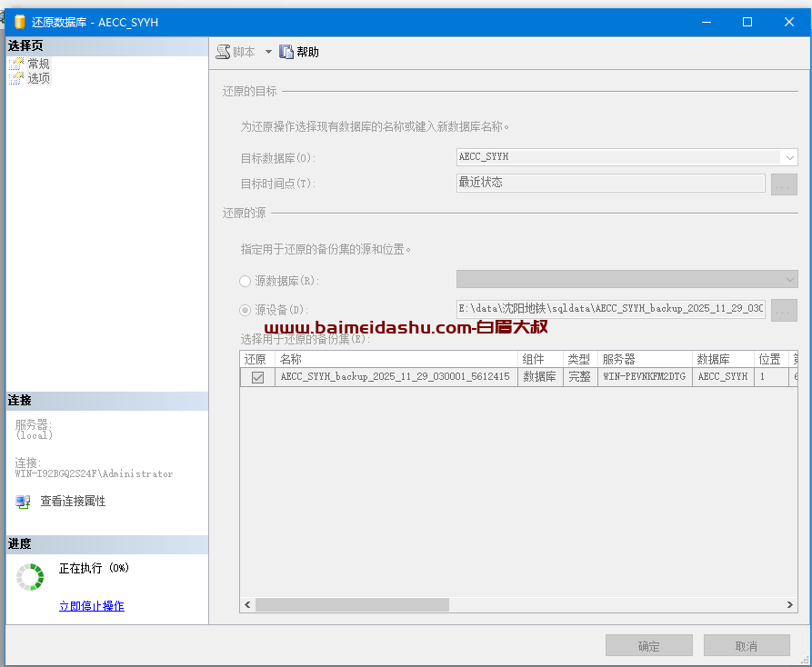
Task: Click the spinning progress indicator icon
Action: (30, 577)
